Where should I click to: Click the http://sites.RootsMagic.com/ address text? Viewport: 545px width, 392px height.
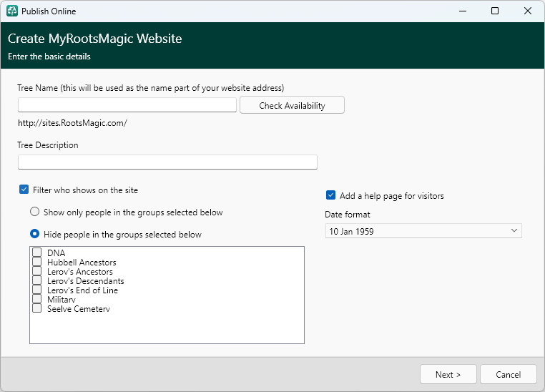click(x=73, y=123)
